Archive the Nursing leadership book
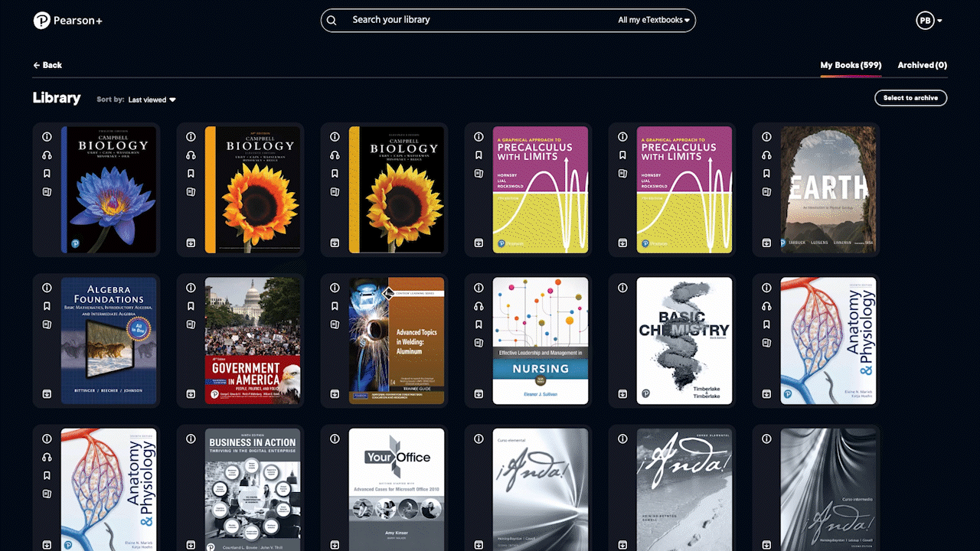The width and height of the screenshot is (980, 551). tap(479, 394)
